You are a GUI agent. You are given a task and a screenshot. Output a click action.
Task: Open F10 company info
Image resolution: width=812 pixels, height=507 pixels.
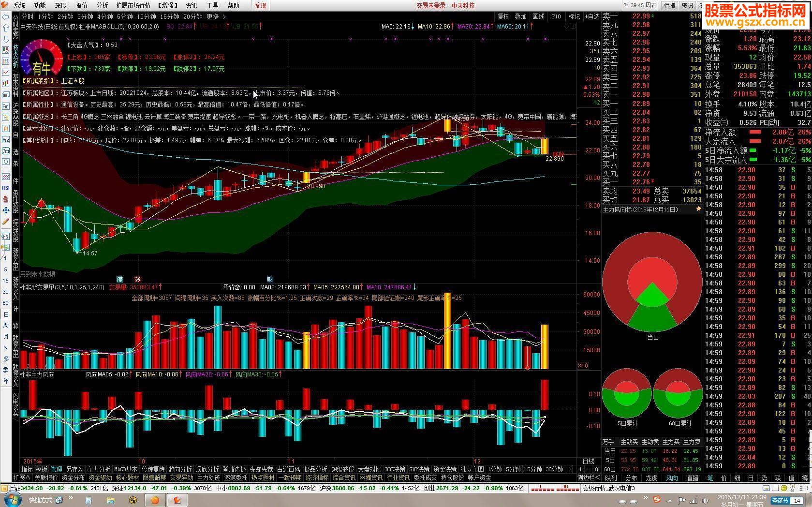[x=556, y=16]
